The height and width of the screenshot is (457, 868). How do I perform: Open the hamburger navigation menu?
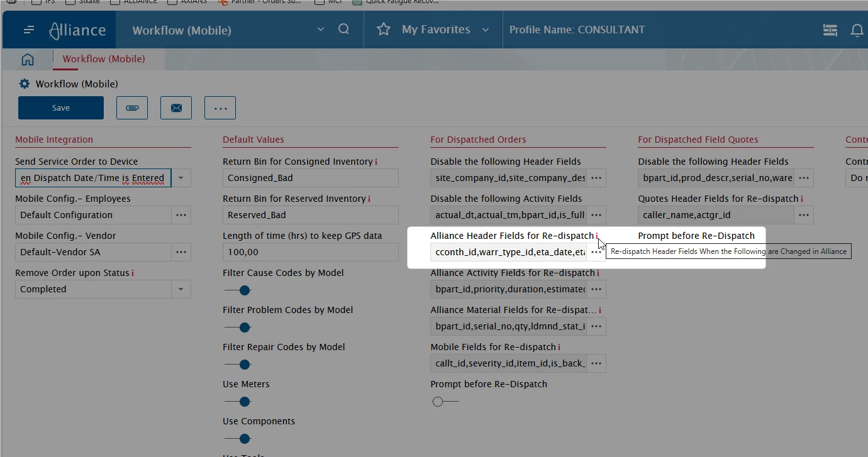[x=28, y=30]
